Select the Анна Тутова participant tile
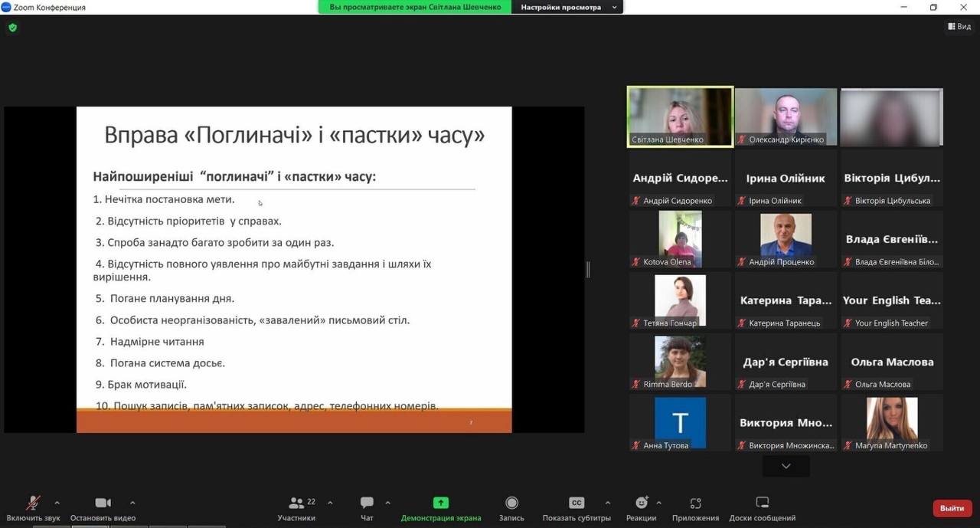 [680, 422]
